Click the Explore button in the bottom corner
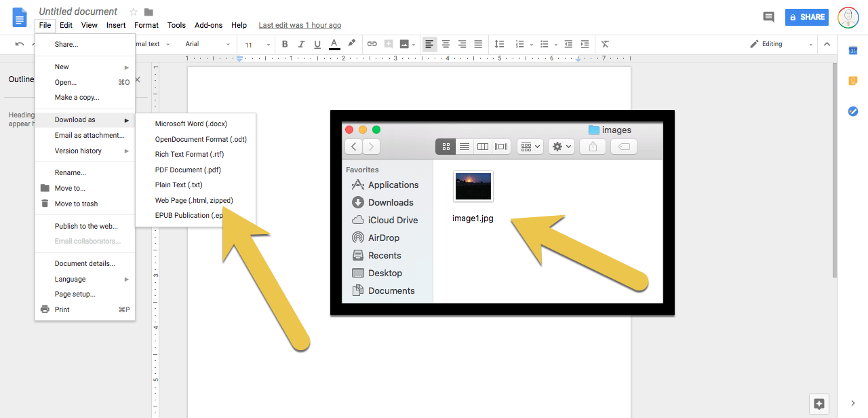This screenshot has width=868, height=418. [819, 403]
